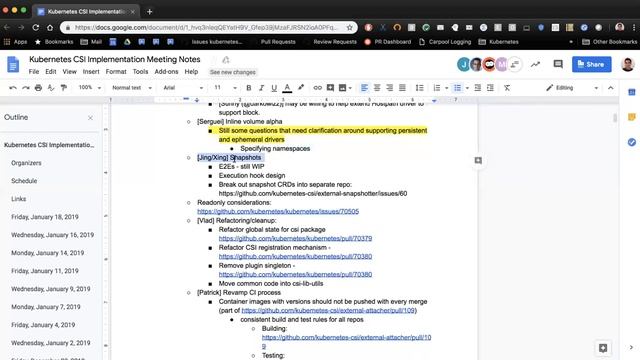This screenshot has height=360, width=640.
Task: Open the Format menu
Action: coord(116,71)
